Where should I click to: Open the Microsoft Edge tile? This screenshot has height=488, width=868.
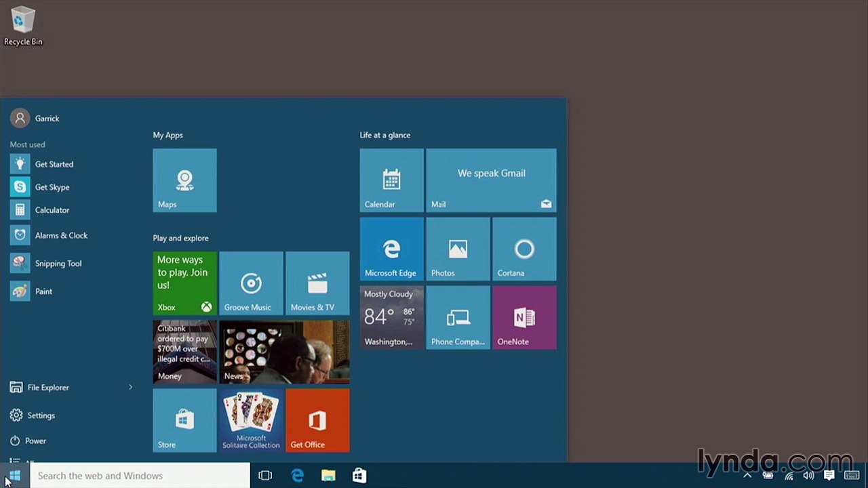[x=391, y=249]
